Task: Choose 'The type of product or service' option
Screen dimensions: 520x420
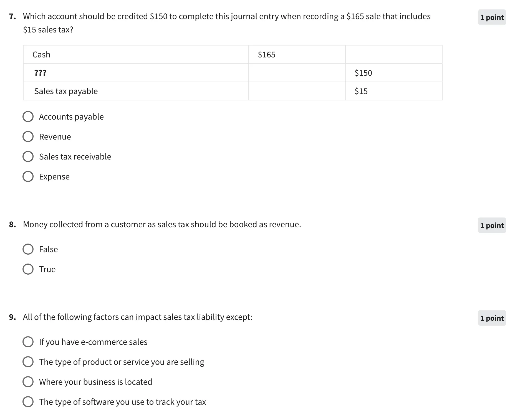Action: coord(28,362)
